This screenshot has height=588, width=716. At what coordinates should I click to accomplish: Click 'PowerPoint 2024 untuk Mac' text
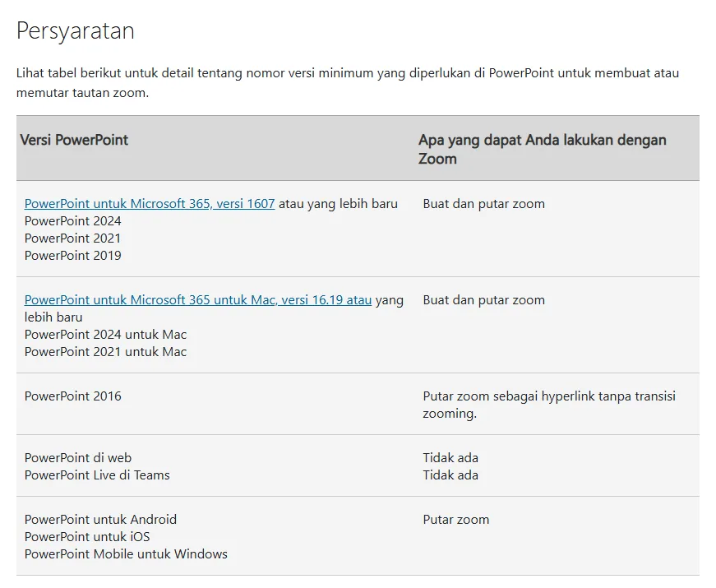105,335
